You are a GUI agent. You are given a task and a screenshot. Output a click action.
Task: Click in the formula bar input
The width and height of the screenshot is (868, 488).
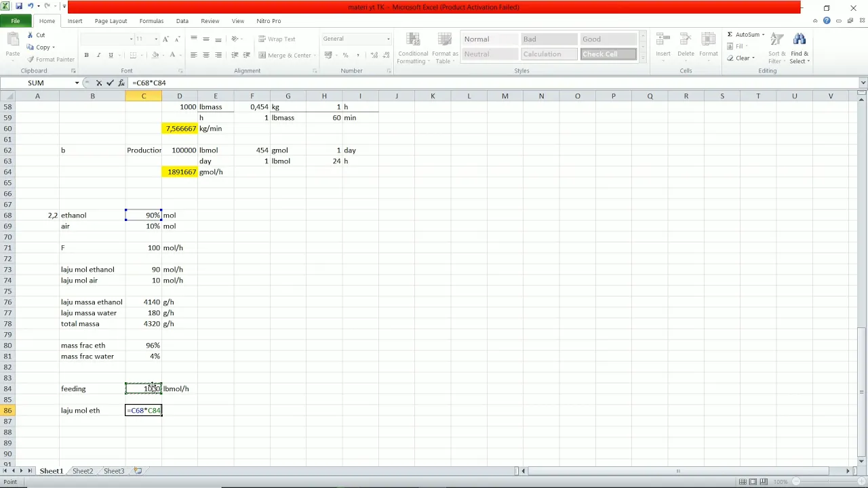[x=493, y=83]
